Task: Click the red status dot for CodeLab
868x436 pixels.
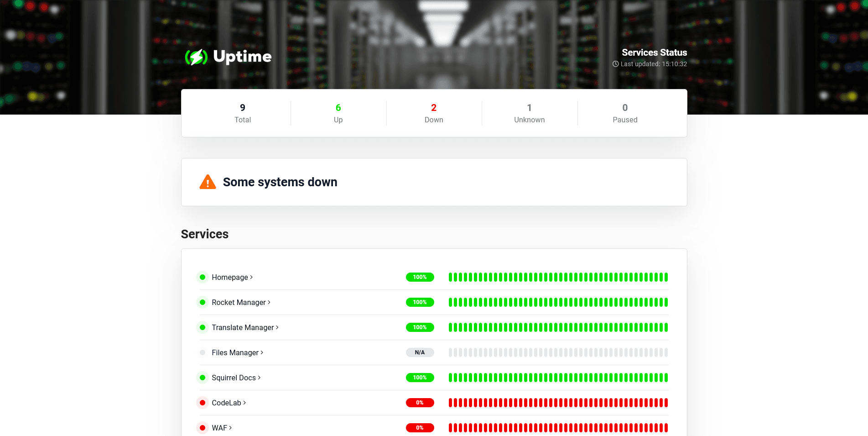Action: (203, 403)
